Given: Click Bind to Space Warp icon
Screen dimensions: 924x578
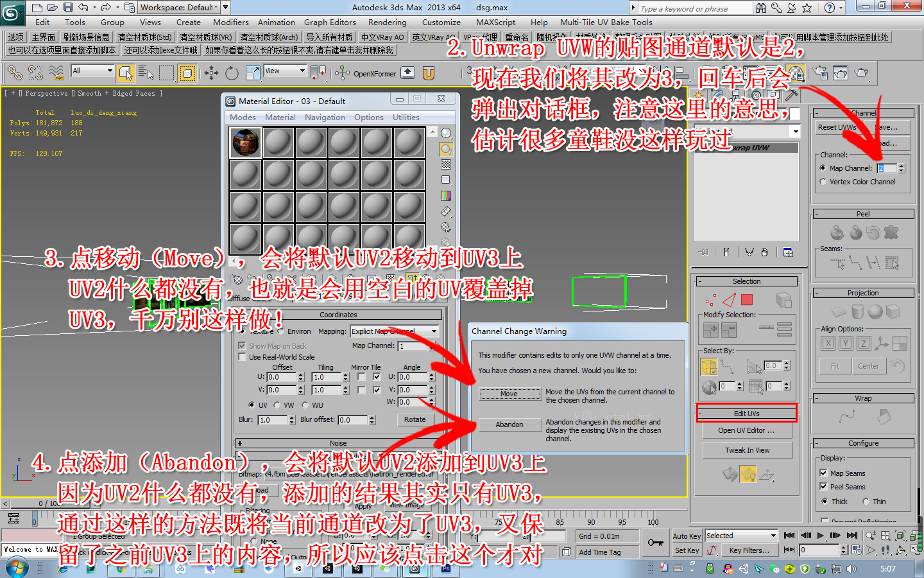Looking at the screenshot, I should (56, 73).
